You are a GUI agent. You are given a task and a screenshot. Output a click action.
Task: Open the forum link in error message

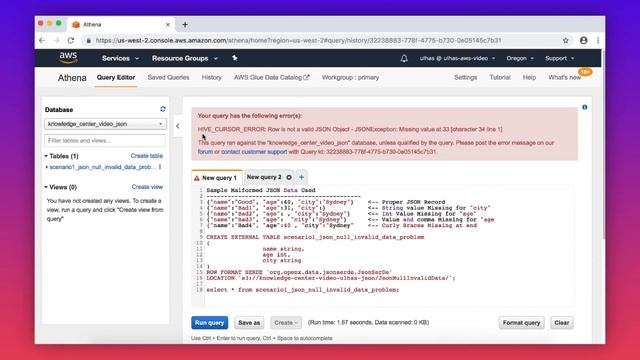(205, 152)
